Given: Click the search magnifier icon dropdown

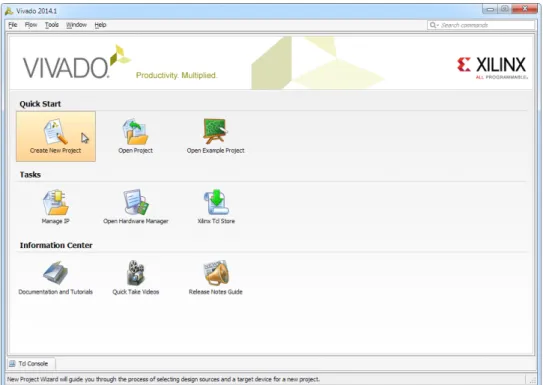Looking at the screenshot, I should point(434,25).
